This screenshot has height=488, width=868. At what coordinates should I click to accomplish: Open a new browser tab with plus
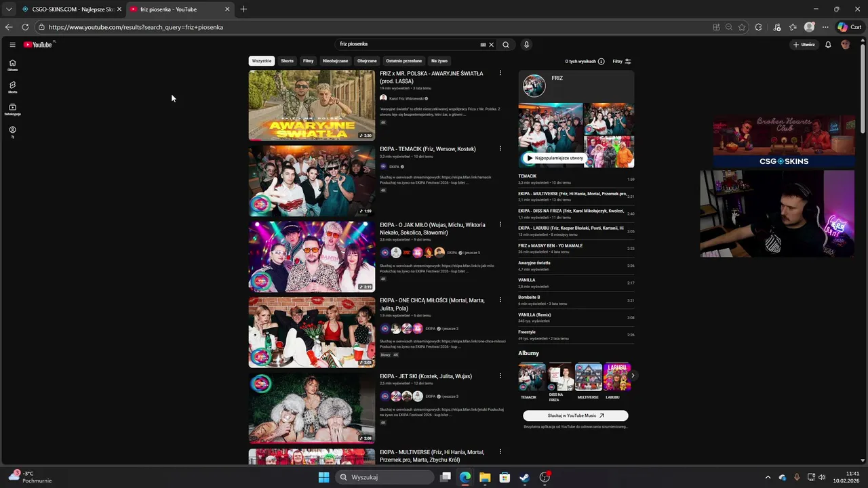point(243,9)
